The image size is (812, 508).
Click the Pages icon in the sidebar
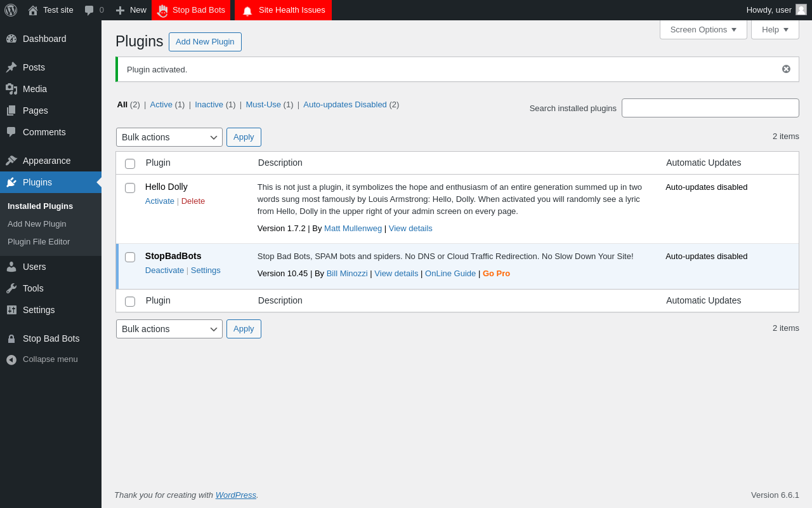click(x=11, y=110)
